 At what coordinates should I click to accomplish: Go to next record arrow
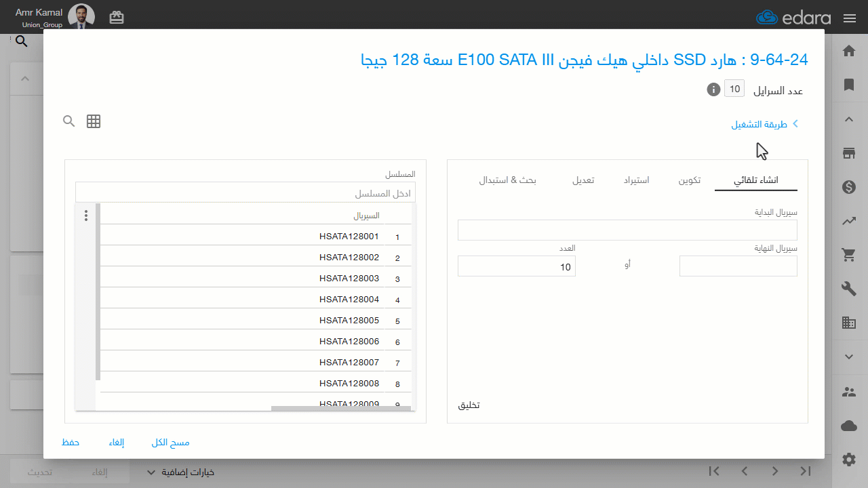tap(774, 471)
